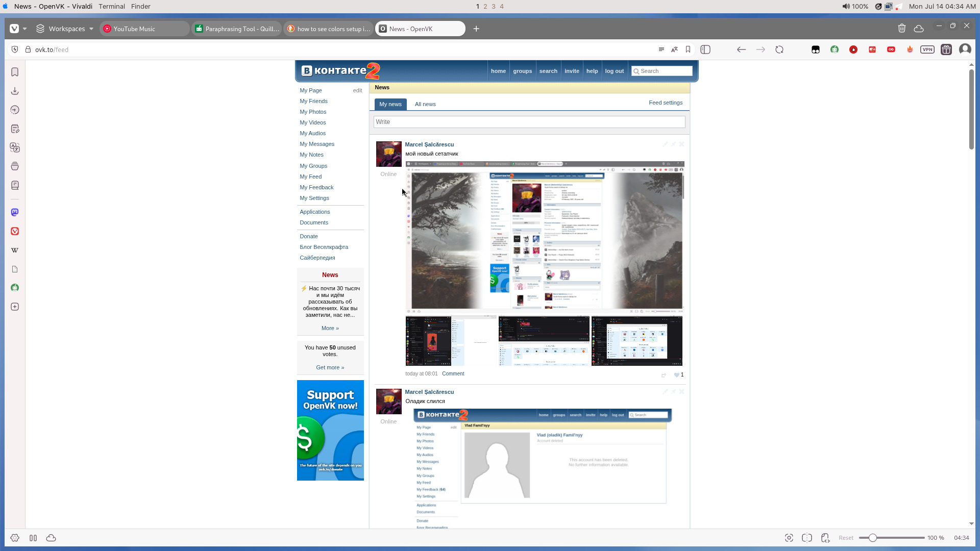Open Downloads panel in Vivaldi sidebar
Viewport: 980px width, 551px height.
[x=15, y=91]
